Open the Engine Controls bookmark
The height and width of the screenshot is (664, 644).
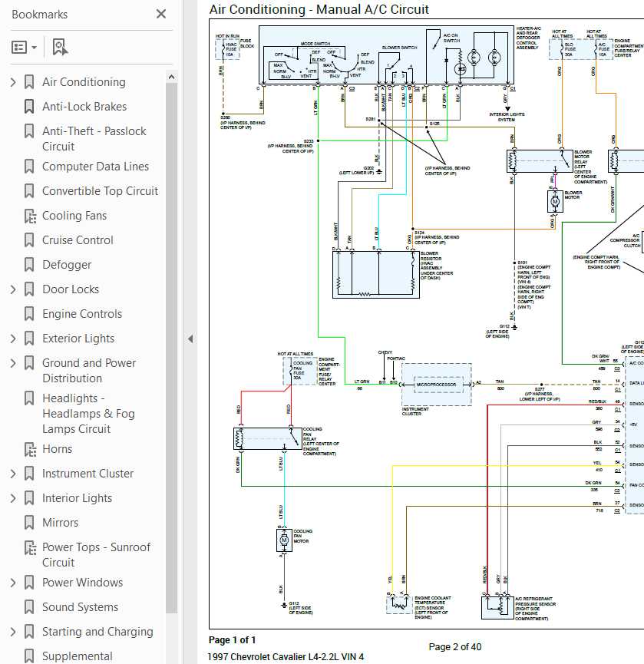point(82,314)
